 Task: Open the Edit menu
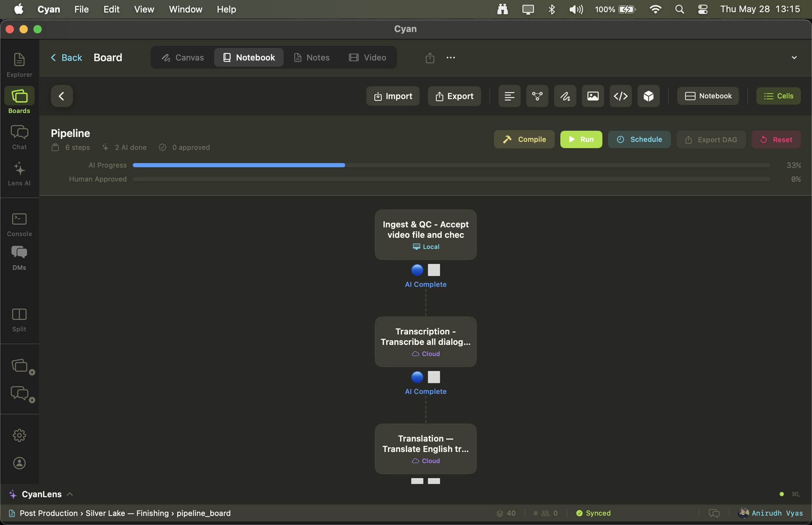(112, 9)
